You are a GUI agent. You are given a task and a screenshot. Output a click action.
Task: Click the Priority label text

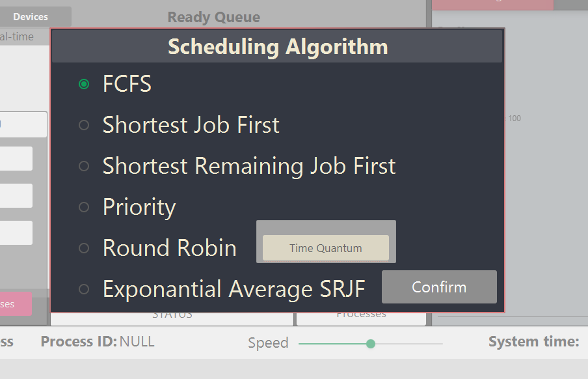tap(139, 207)
